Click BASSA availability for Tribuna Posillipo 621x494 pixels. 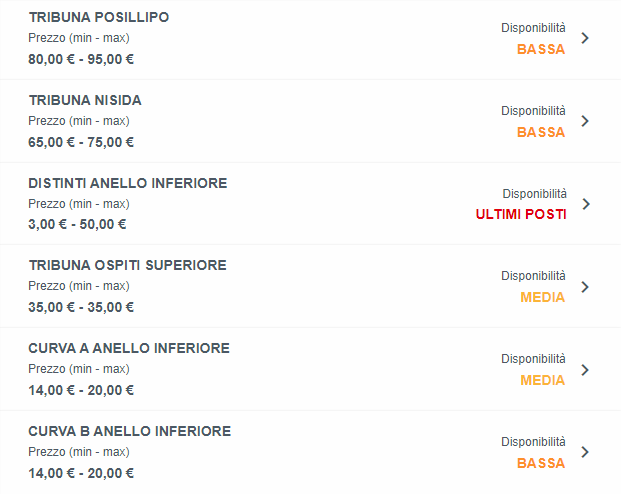pos(541,49)
